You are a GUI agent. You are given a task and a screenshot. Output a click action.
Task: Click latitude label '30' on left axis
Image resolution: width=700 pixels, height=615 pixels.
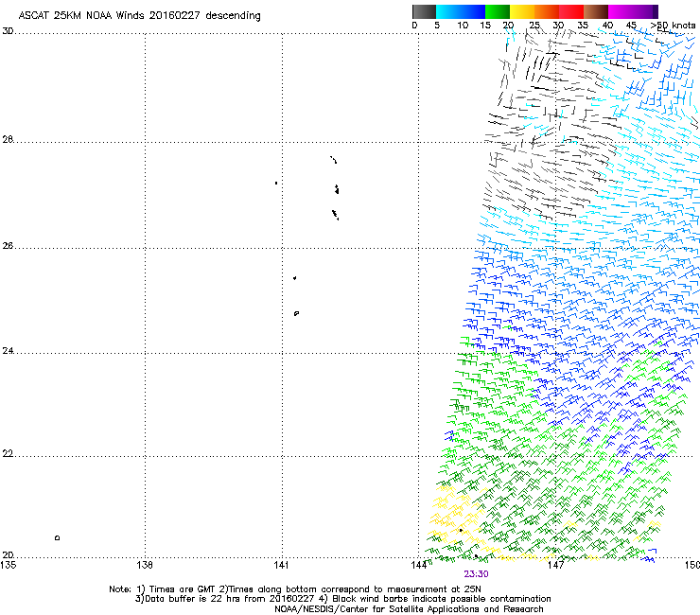pyautogui.click(x=8, y=31)
